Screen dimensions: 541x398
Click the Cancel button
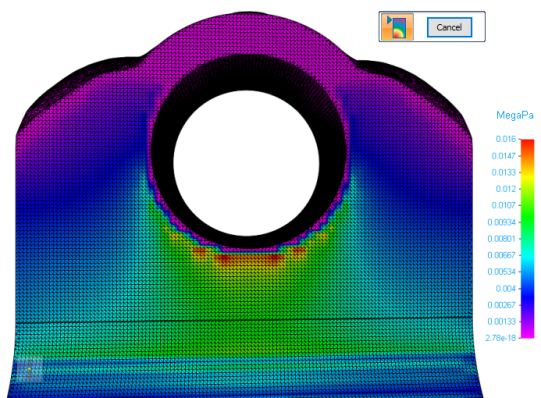click(x=449, y=27)
